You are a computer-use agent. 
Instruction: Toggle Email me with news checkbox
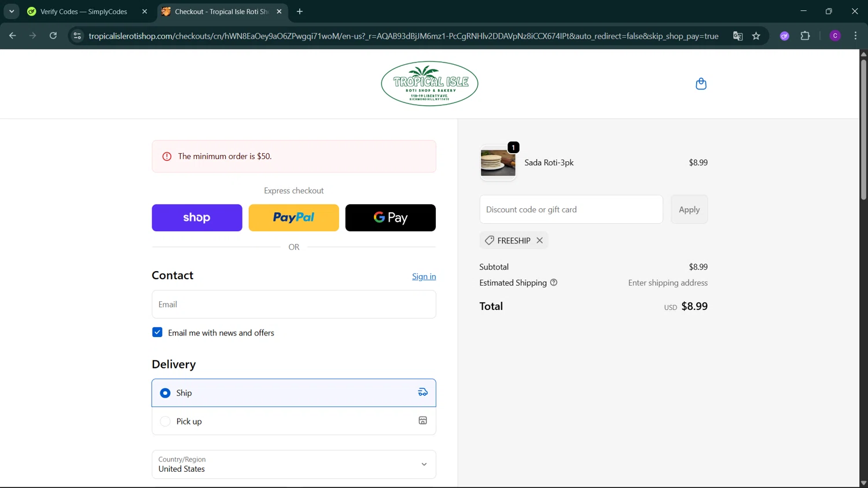tap(157, 332)
